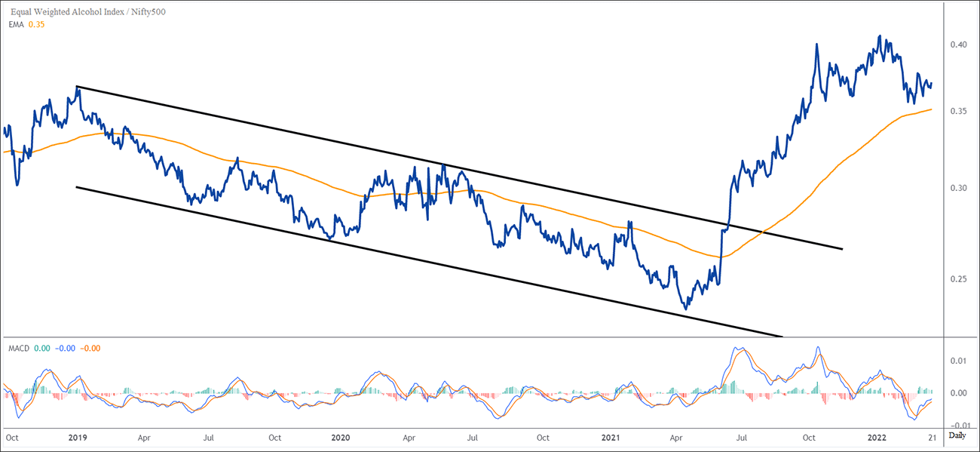The height and width of the screenshot is (452, 980).
Task: Click the 0.25 price axis label
Action: pos(958,279)
